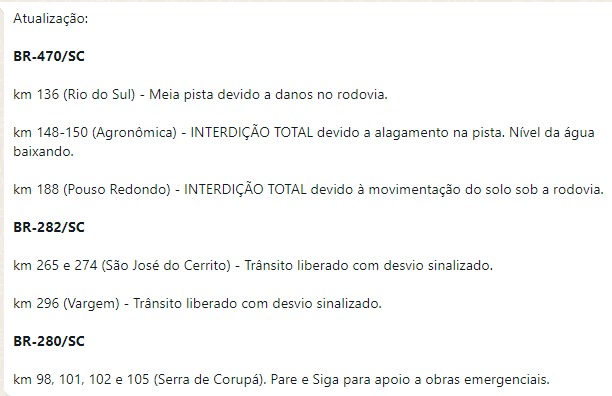Click the Serra de Corupá line

point(281,379)
